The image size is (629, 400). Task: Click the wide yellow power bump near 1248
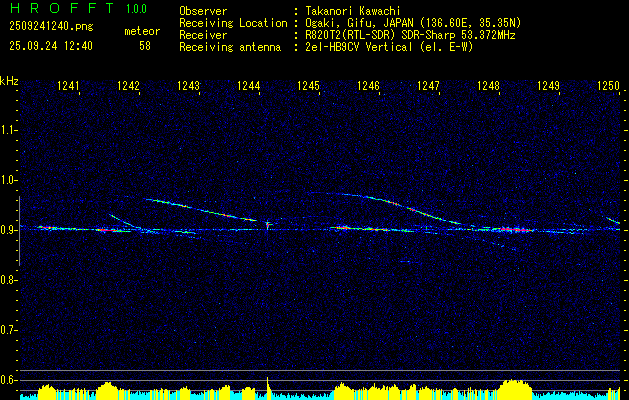pyautogui.click(x=514, y=388)
